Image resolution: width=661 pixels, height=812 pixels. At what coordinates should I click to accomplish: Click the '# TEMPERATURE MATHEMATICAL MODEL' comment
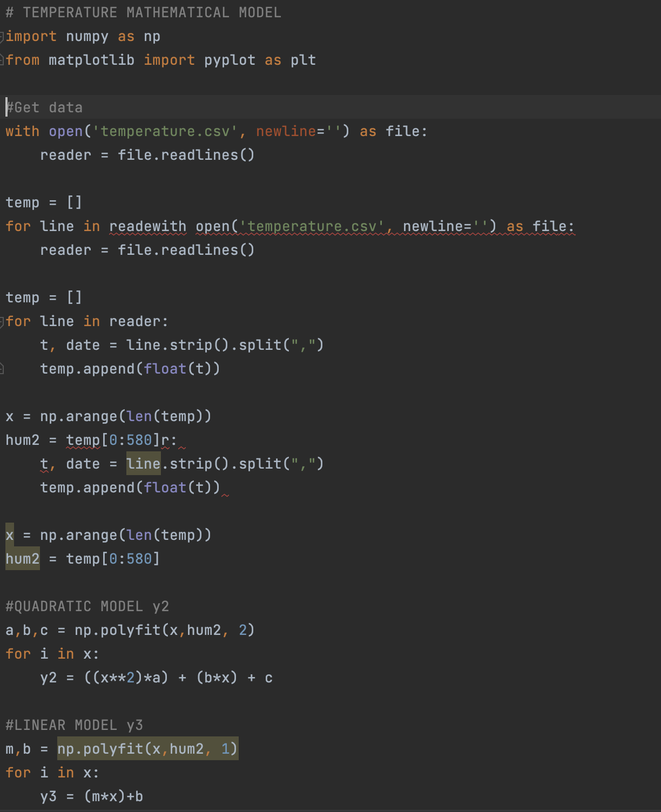[x=144, y=12]
